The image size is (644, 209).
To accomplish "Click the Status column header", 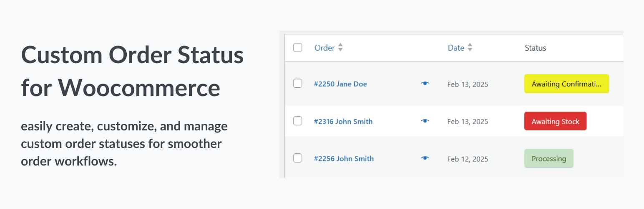I will (x=535, y=48).
